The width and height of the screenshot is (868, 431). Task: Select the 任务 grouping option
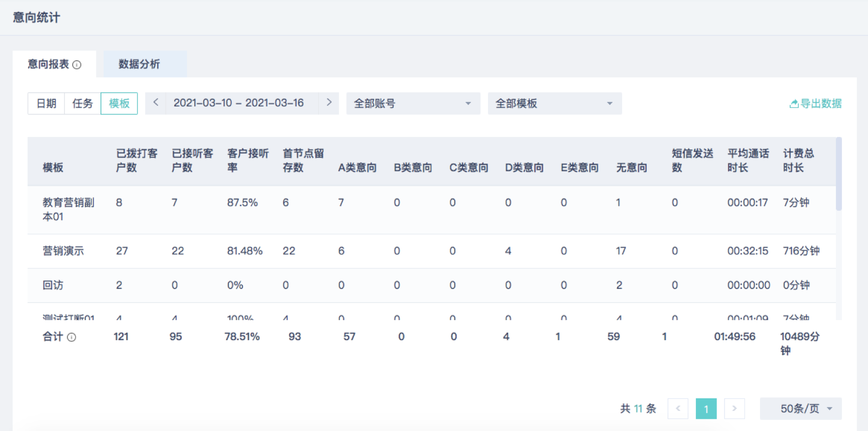(83, 103)
